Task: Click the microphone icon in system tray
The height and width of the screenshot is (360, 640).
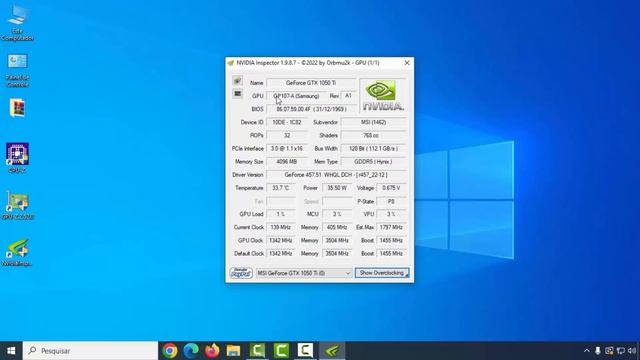Action: coord(598,351)
